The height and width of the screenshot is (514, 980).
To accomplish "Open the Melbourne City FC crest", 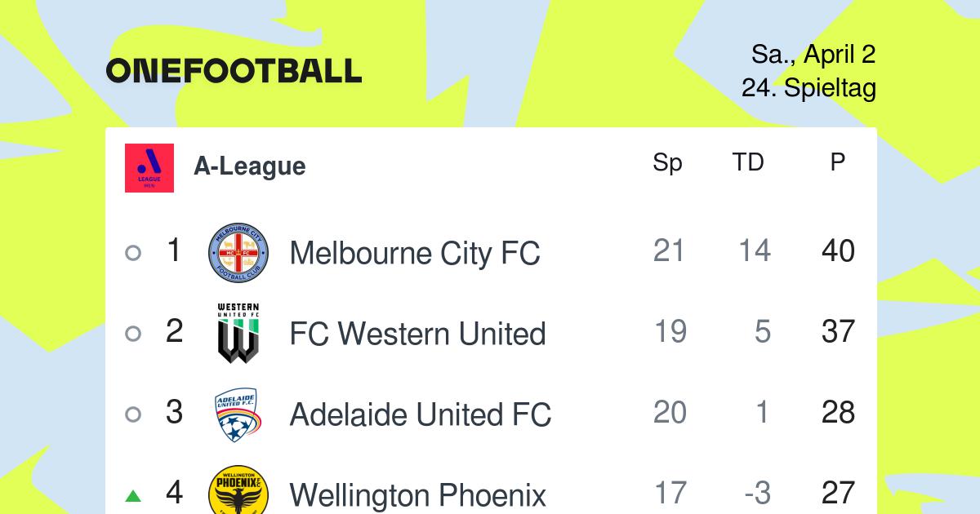I will coord(238,252).
